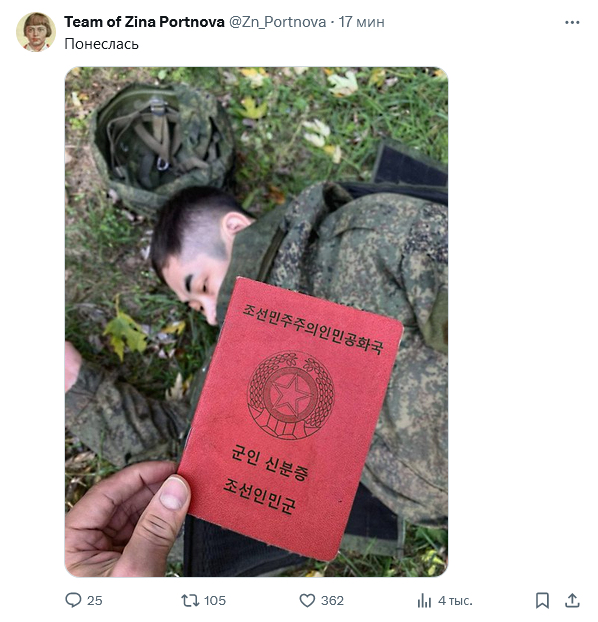Open the post via the 17 мин timestamp
This screenshot has height=622, width=598.
pyautogui.click(x=361, y=22)
